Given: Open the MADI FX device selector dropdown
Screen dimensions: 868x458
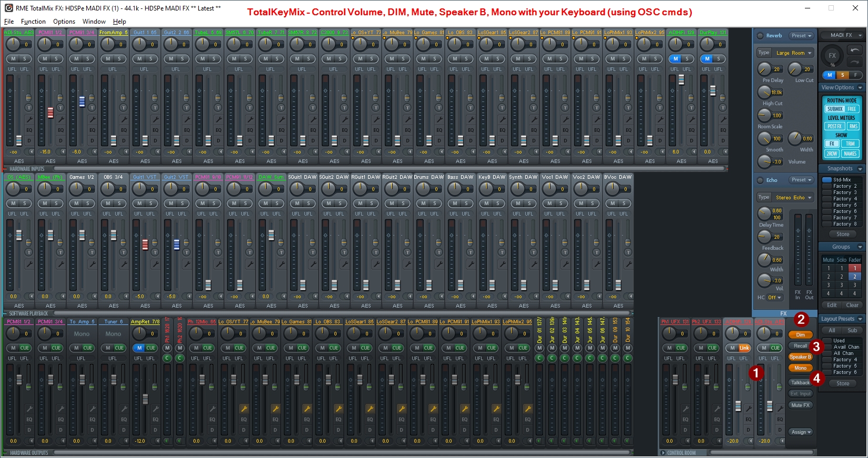Looking at the screenshot, I should (843, 35).
